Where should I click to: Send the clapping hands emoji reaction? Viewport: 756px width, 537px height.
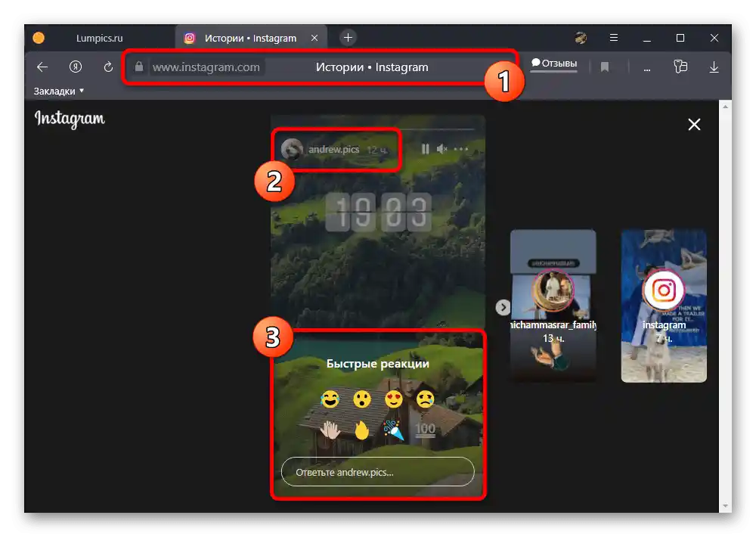330,430
